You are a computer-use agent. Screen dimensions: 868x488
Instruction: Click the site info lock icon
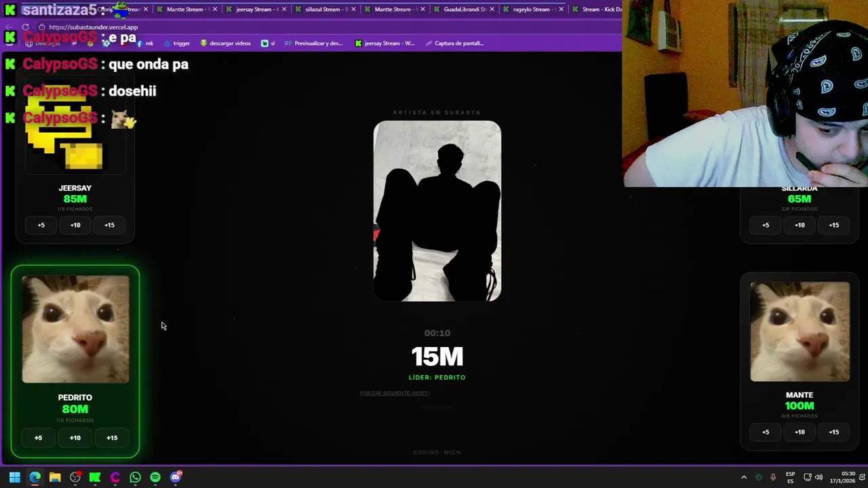(41, 27)
